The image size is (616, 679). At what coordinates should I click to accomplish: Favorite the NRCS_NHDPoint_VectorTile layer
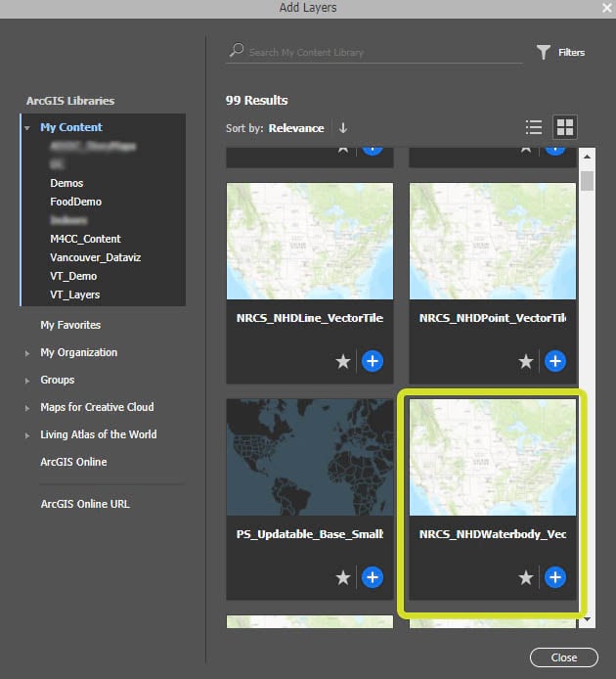[x=525, y=361]
